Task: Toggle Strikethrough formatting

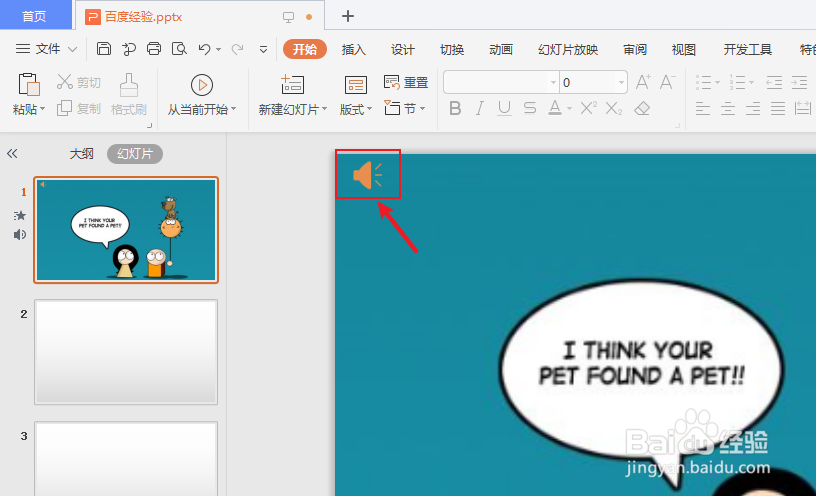Action: 529,108
